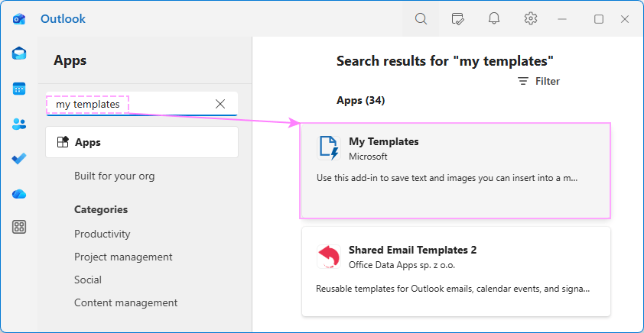The height and width of the screenshot is (333, 644).
Task: Click the Outlook logo icon
Action: (x=19, y=19)
